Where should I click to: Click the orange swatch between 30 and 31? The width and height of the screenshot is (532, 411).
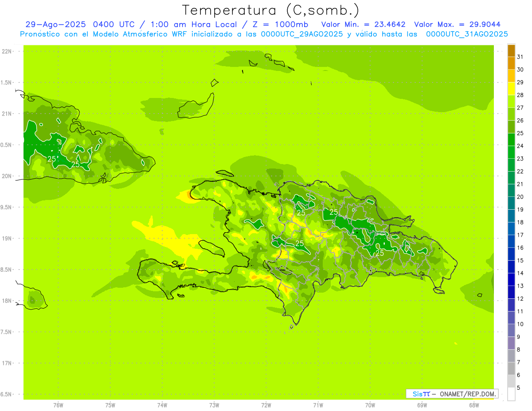click(511, 63)
